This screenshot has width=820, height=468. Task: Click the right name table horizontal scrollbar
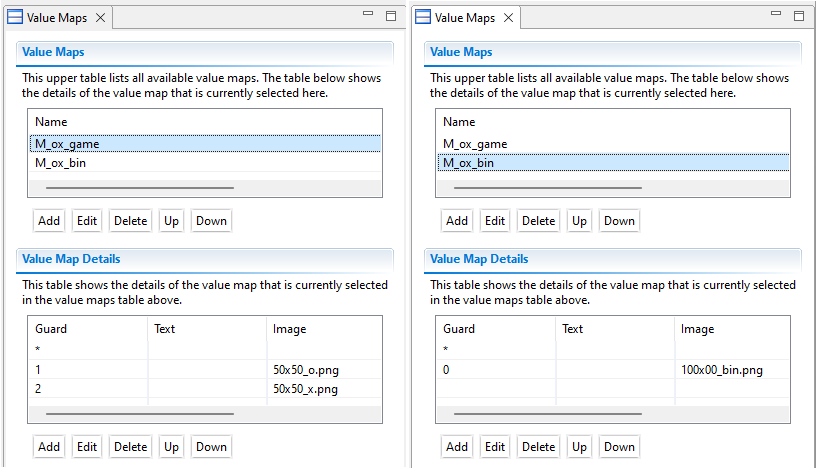click(548, 188)
